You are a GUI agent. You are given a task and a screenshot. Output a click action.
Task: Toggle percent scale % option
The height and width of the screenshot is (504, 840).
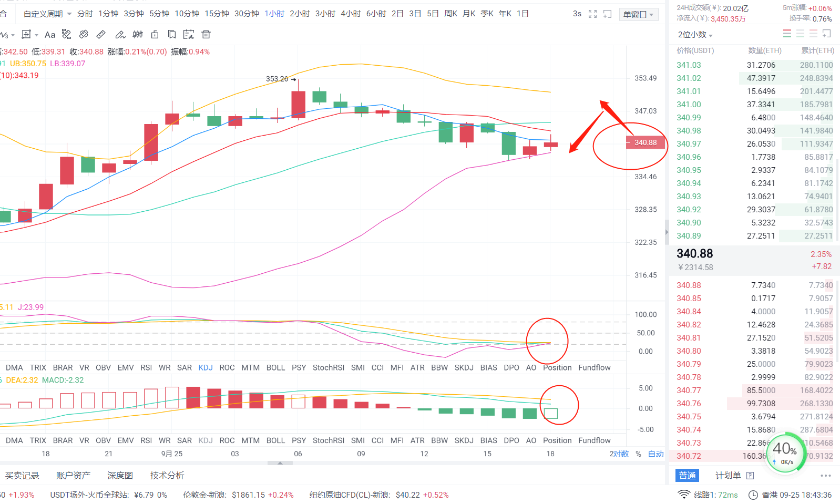(638, 454)
